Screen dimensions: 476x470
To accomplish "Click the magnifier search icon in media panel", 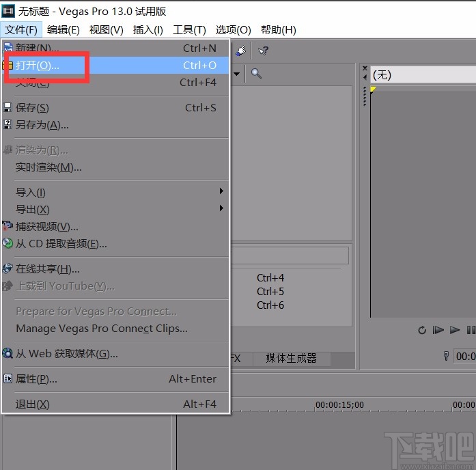I will point(256,74).
